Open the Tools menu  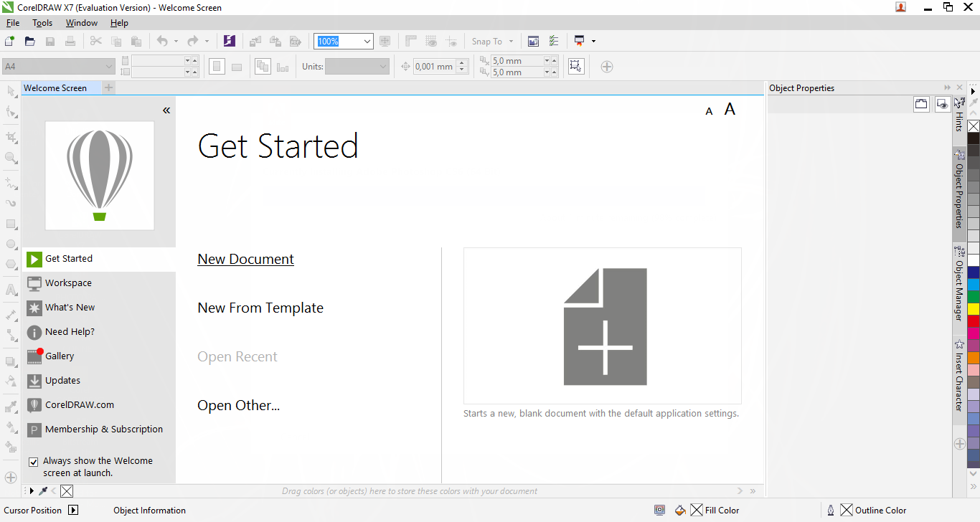click(x=42, y=23)
